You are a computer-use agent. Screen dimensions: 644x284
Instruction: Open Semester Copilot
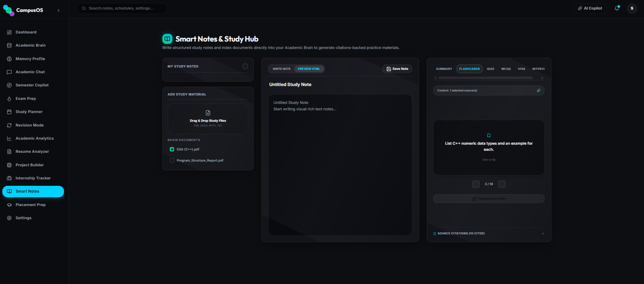point(33,85)
